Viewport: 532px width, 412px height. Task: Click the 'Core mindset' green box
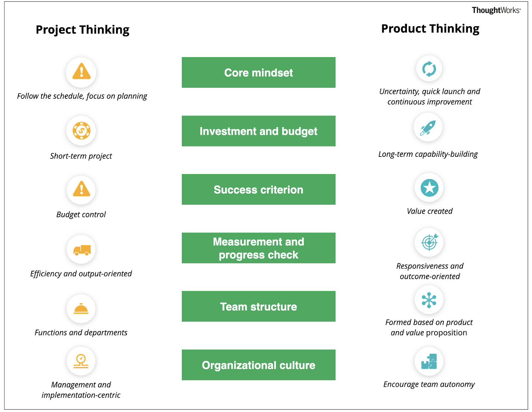[258, 72]
